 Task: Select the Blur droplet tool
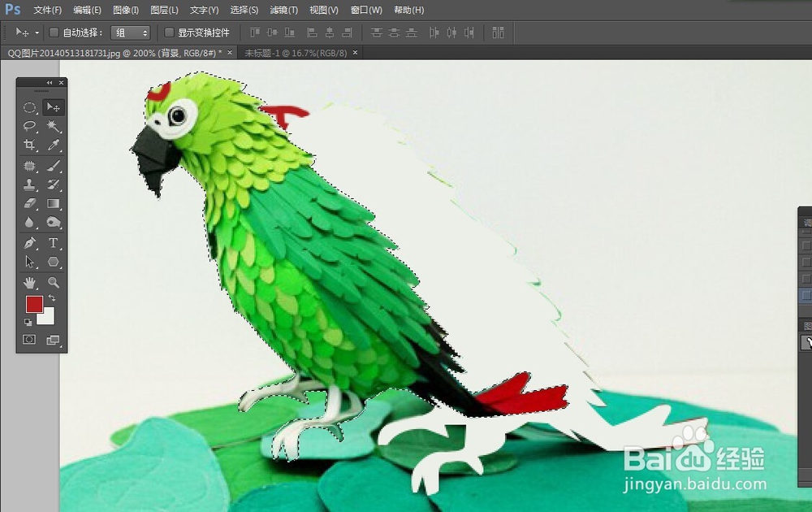tap(29, 223)
